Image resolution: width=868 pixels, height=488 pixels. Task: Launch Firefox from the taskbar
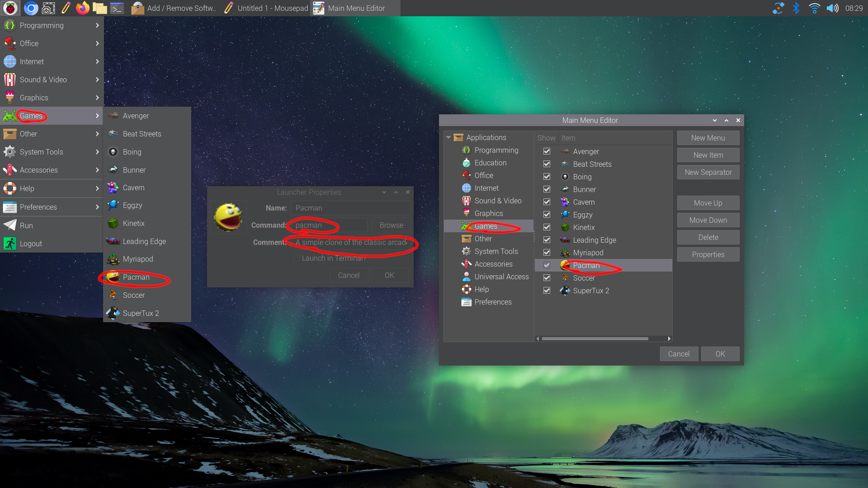[x=82, y=8]
